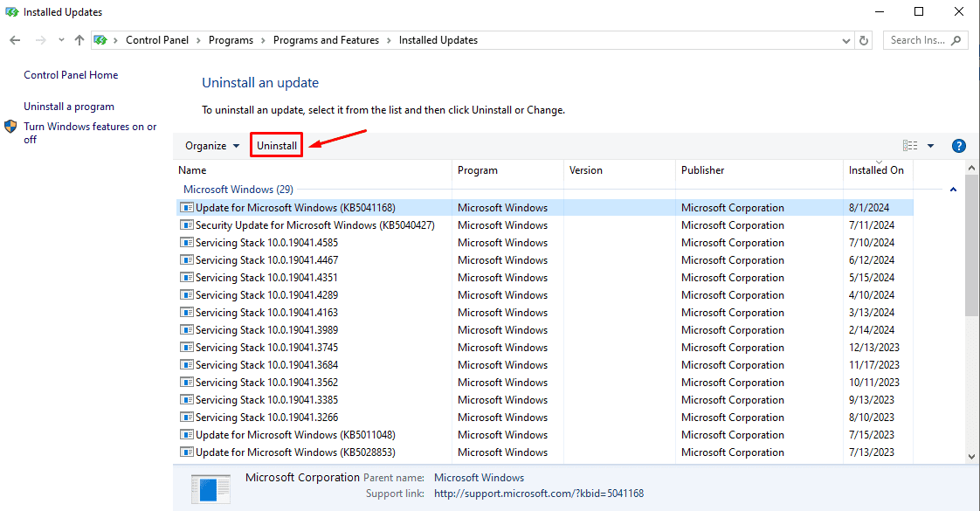Select Servicing Stack 10.0.19041.3745
The height and width of the screenshot is (511, 980).
coord(545,348)
